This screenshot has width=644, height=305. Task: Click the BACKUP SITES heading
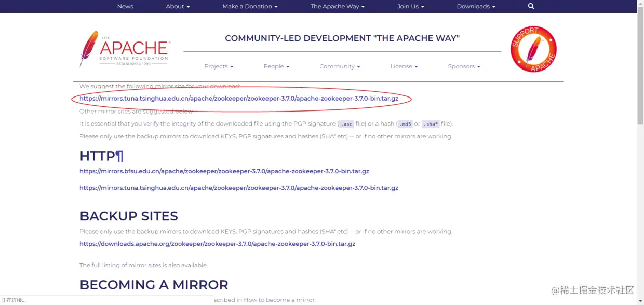129,216
